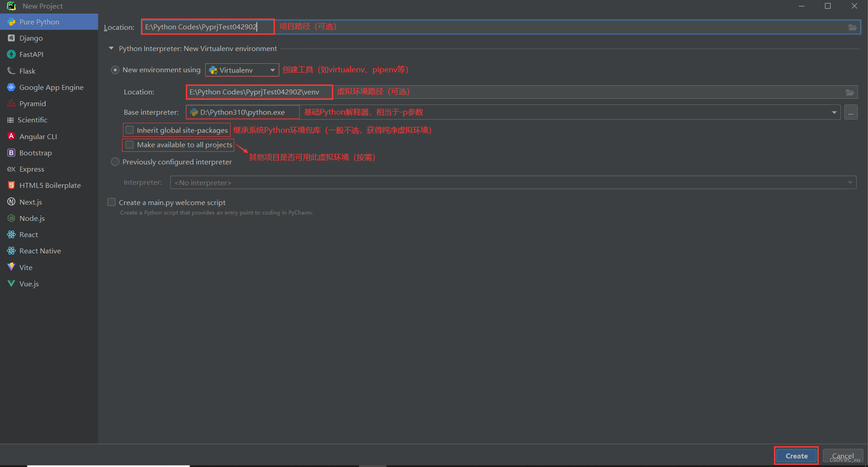Screen dimensions: 868x467
Task: Browse folder for project Location
Action: point(852,27)
